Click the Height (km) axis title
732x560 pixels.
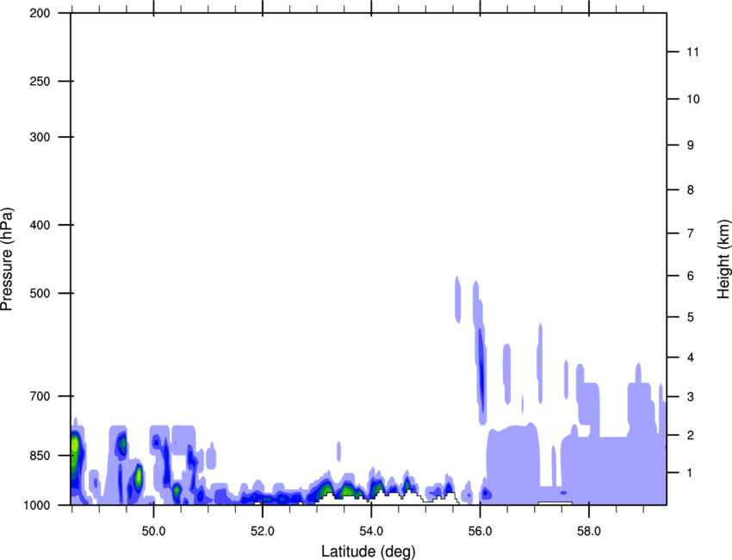723,259
